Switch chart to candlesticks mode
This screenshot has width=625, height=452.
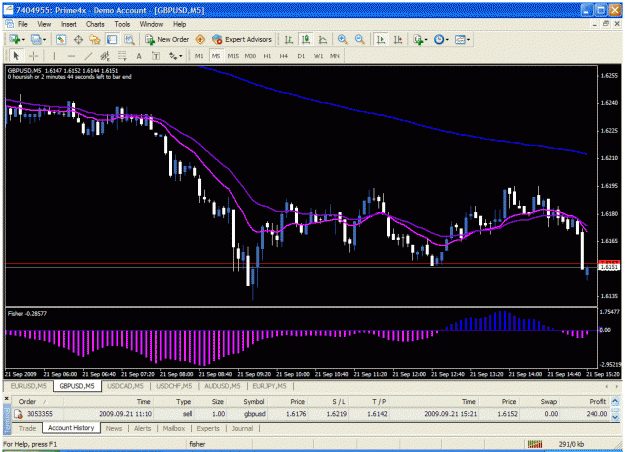pyautogui.click(x=306, y=39)
